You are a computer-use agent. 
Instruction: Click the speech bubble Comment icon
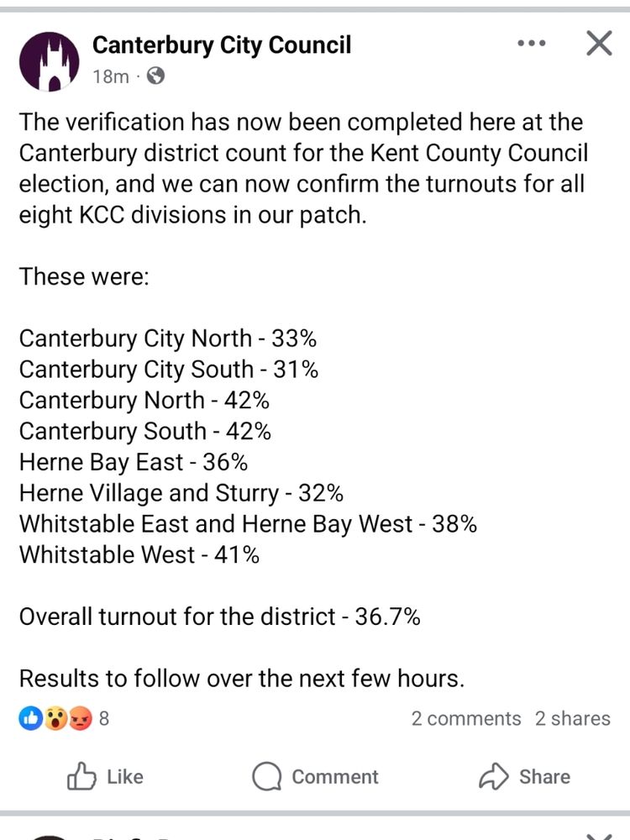(266, 777)
